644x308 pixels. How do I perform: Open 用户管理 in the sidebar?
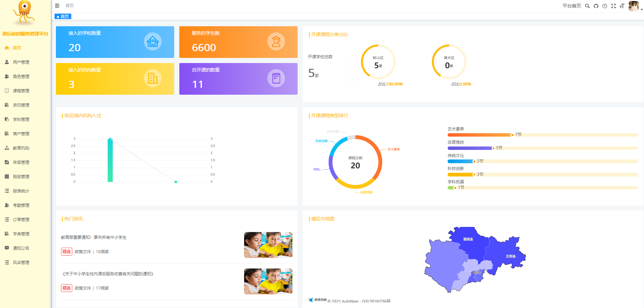(21, 62)
